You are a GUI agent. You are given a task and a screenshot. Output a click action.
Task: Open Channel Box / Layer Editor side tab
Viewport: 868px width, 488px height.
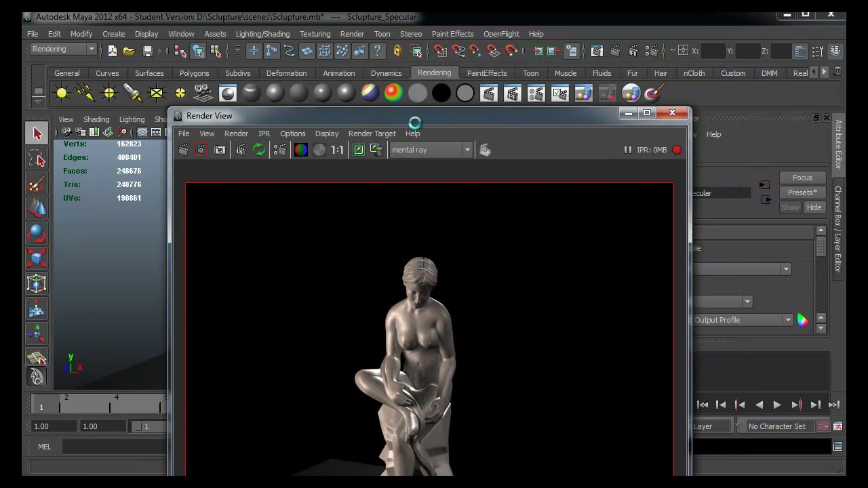pos(838,229)
